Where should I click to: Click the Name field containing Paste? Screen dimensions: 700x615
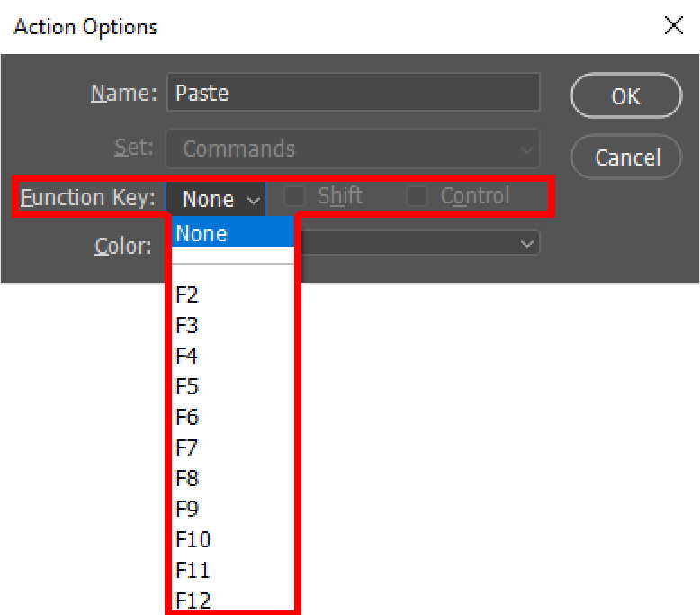[x=353, y=93]
